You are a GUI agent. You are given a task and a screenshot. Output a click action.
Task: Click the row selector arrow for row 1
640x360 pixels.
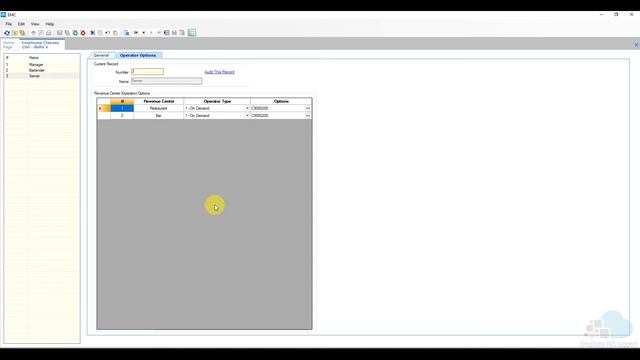pyautogui.click(x=104, y=108)
